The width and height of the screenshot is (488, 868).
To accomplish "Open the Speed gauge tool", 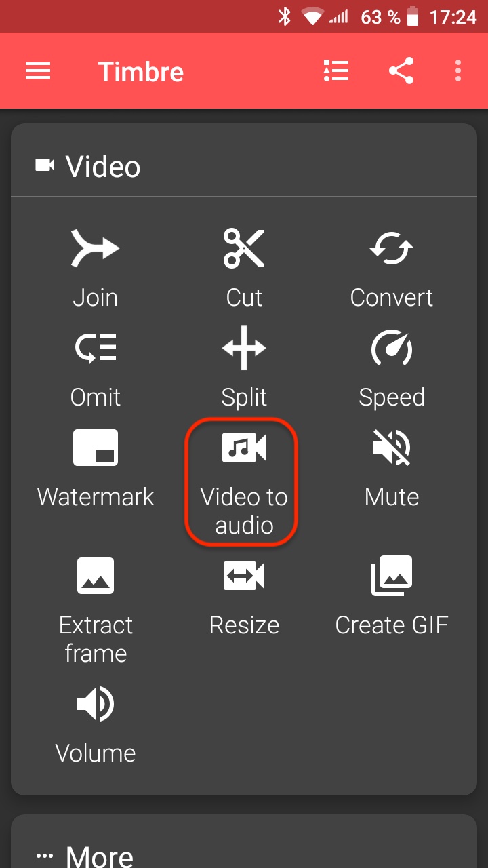I will (x=392, y=369).
